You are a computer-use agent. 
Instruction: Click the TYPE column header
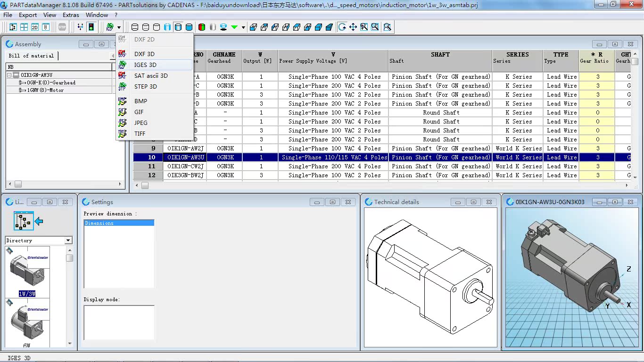[x=561, y=60]
